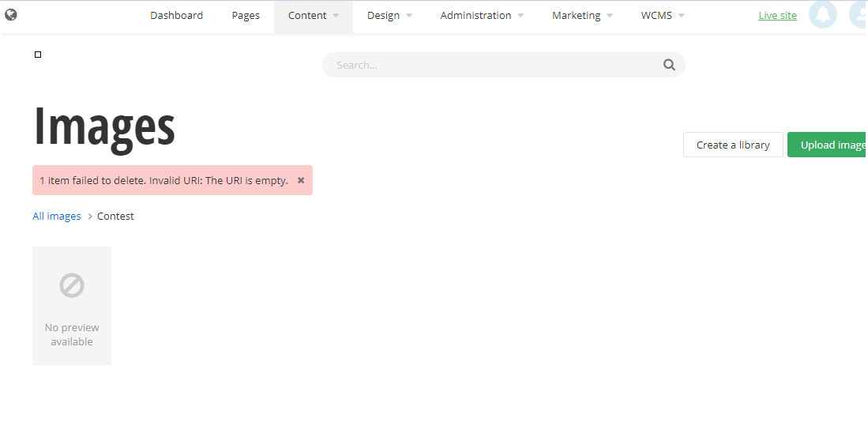The height and width of the screenshot is (422, 868).
Task: Click the globe icon in the top bar
Action: [x=10, y=15]
